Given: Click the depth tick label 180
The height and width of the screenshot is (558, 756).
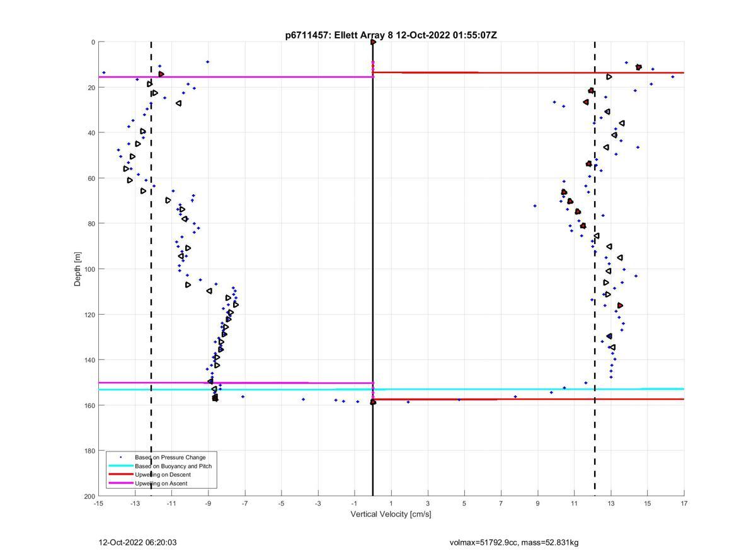Looking at the screenshot, I should point(89,451).
